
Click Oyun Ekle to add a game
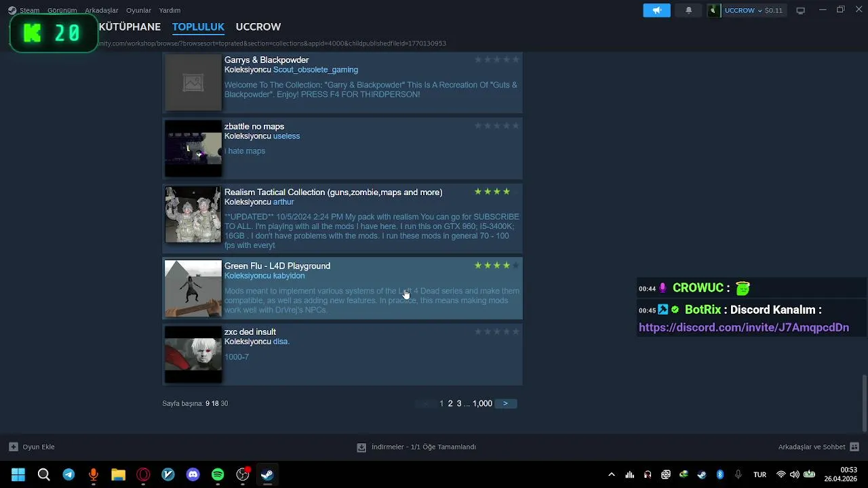pos(39,447)
